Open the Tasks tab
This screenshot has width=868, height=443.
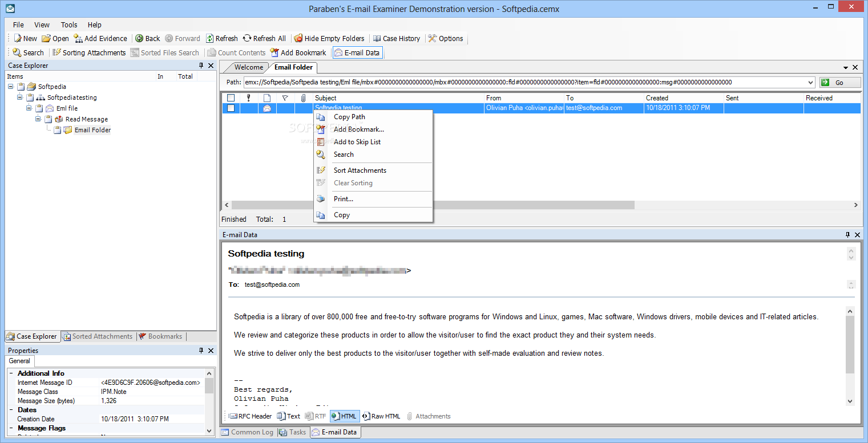[x=293, y=432]
